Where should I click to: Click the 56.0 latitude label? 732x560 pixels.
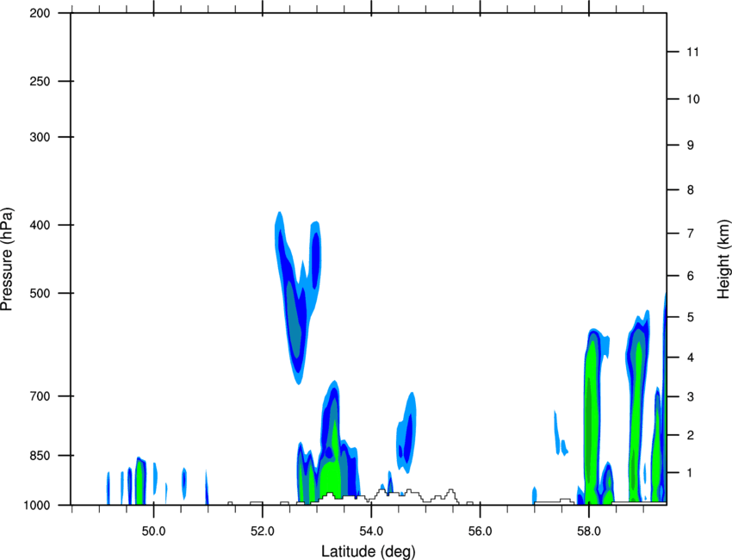click(481, 532)
